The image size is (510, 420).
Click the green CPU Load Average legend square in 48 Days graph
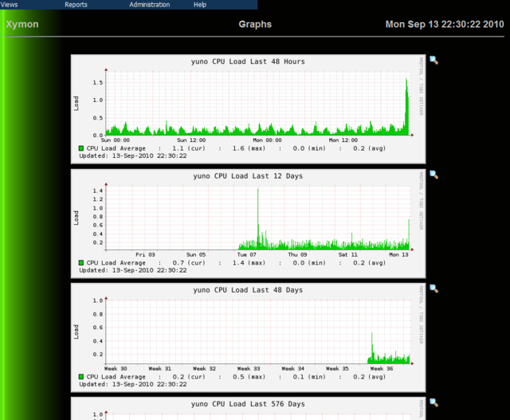click(81, 377)
